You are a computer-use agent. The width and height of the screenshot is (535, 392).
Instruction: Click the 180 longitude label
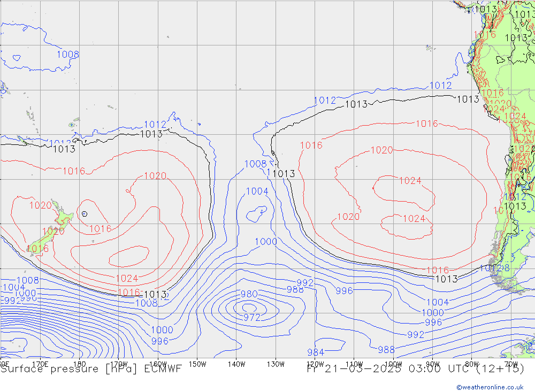80,364
